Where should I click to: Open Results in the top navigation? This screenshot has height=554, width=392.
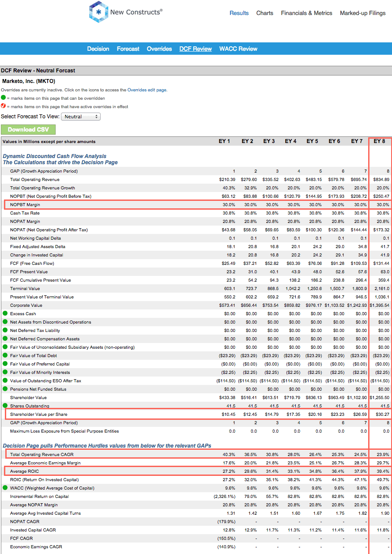(239, 13)
